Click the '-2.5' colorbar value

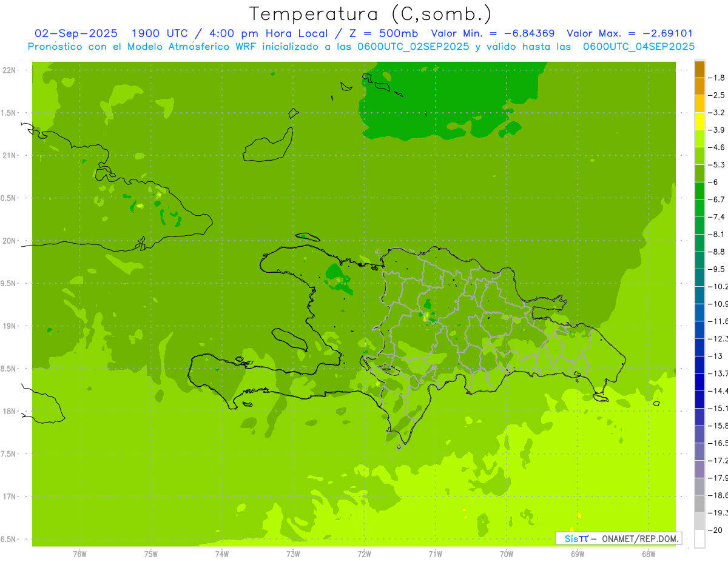[x=718, y=95]
